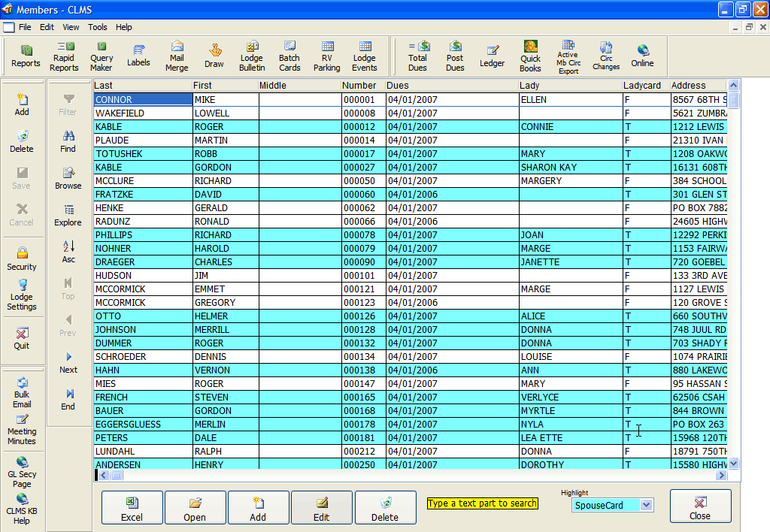Screen dimensions: 770x532
Task: Sort by the Dues column header
Action: 451,86
